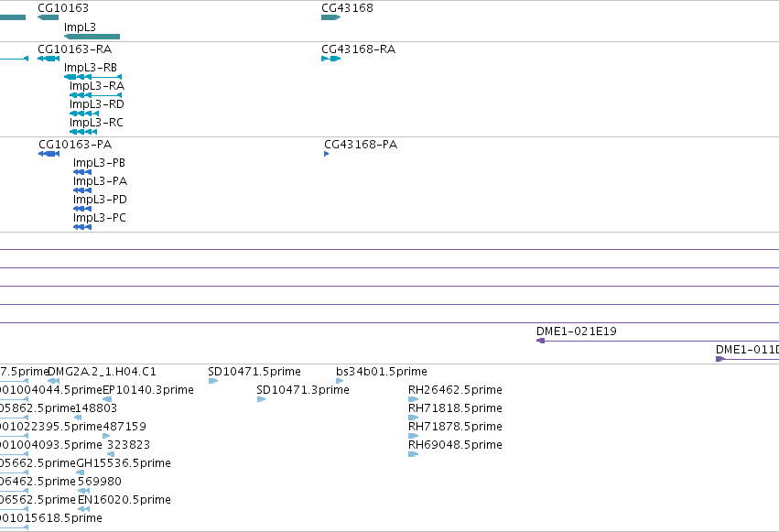
Task: Click the CG10163-RA transcript glyph
Action: [x=49, y=59]
